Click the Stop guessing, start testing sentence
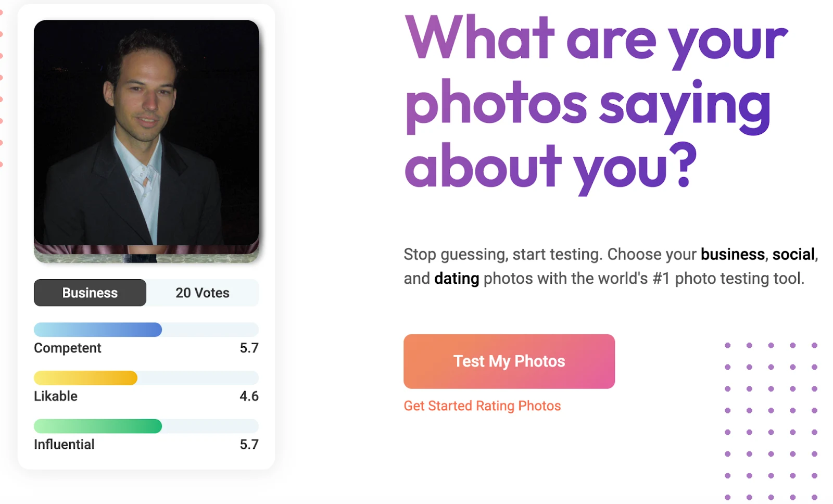 pos(502,254)
